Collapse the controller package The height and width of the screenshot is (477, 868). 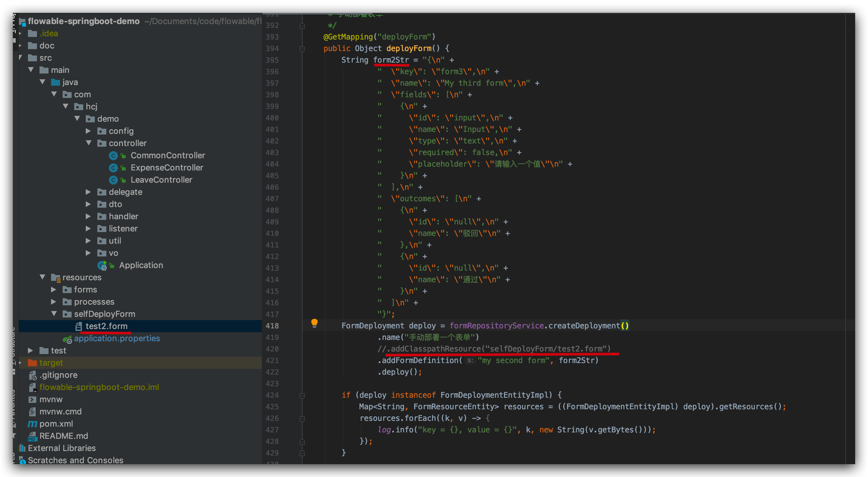pos(89,143)
